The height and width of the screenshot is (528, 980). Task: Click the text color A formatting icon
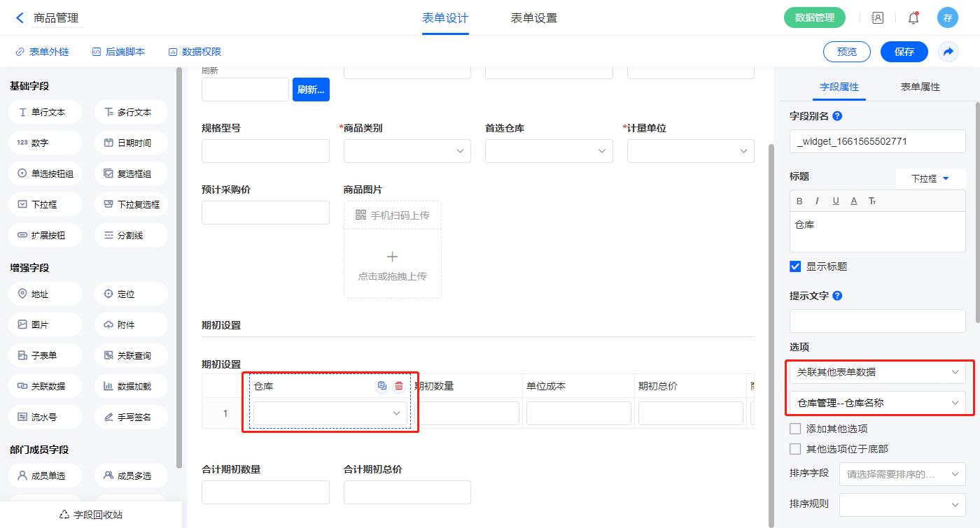tap(853, 201)
